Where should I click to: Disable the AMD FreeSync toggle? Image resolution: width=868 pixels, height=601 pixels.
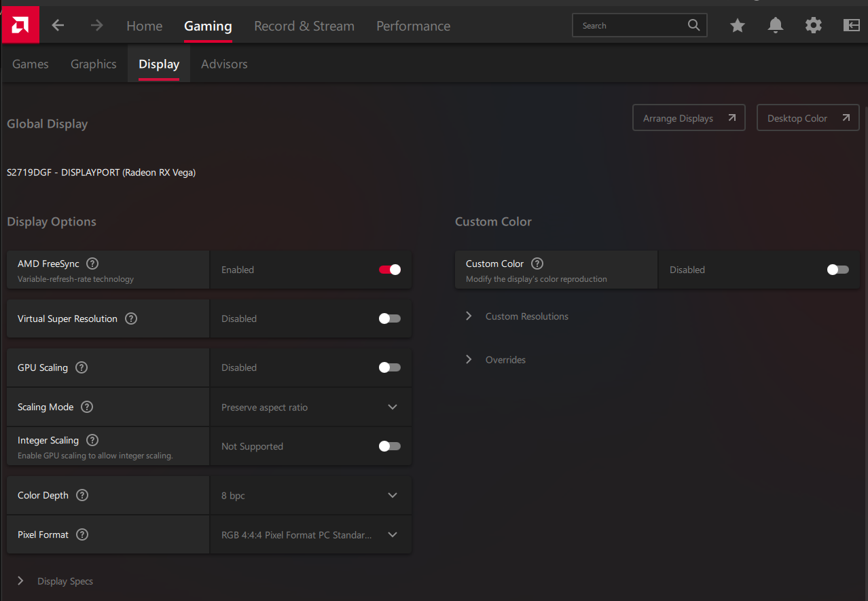coord(390,270)
